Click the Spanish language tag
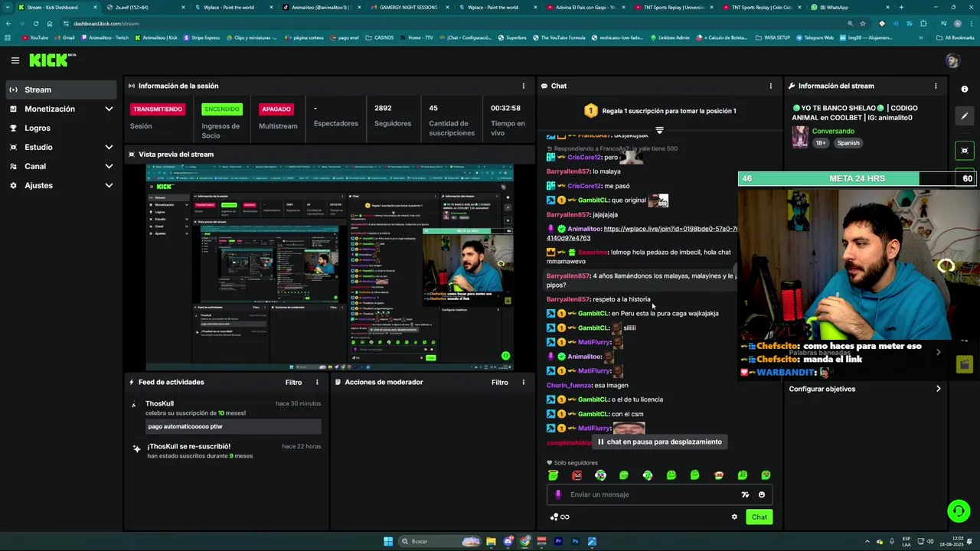This screenshot has width=980, height=551. tap(848, 142)
